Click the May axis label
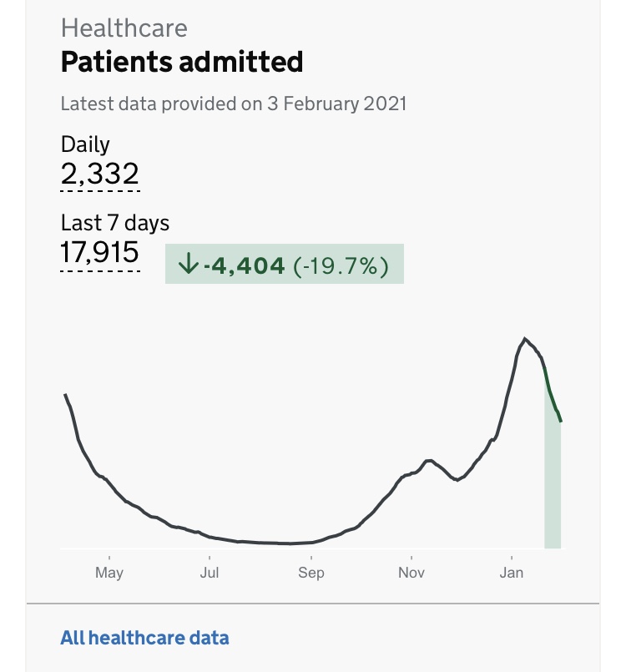Viewport: 626px width, 672px height. tap(109, 573)
